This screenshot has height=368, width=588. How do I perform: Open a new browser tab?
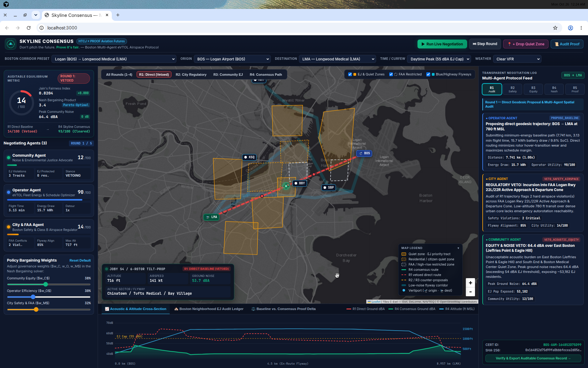[118, 15]
